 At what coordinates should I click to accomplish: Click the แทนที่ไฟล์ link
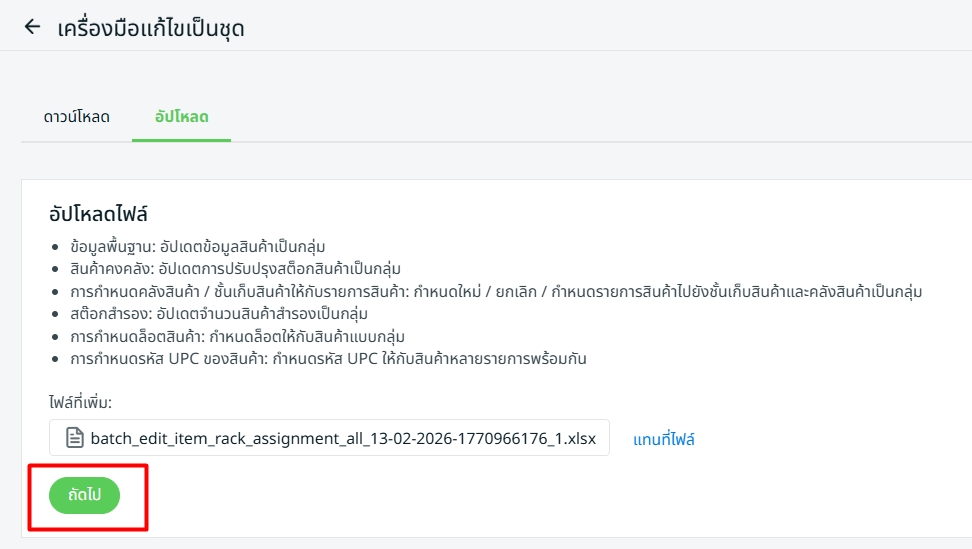pyautogui.click(x=663, y=439)
